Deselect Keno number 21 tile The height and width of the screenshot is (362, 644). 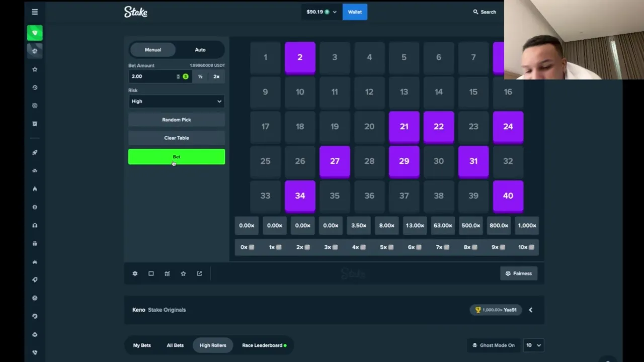[x=404, y=127]
